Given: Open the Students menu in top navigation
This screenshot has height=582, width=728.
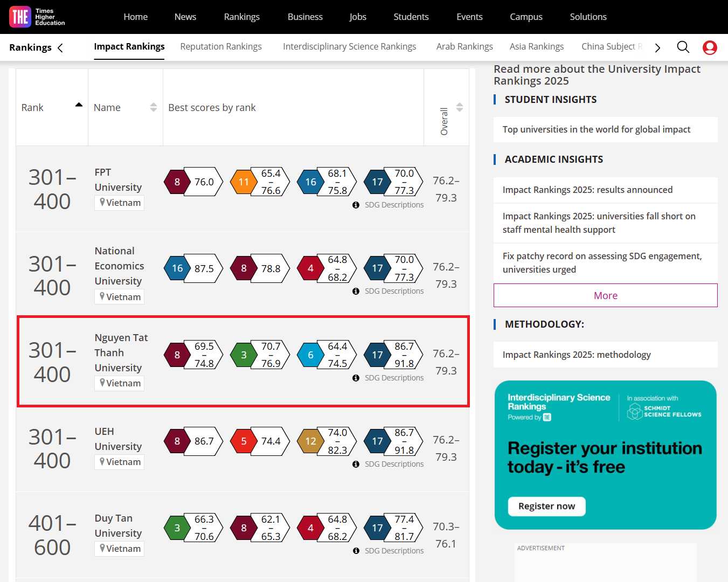Looking at the screenshot, I should click(411, 17).
